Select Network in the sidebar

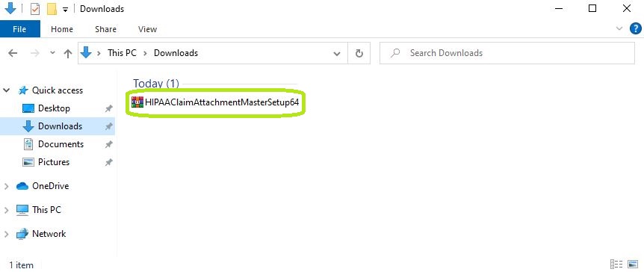(49, 234)
